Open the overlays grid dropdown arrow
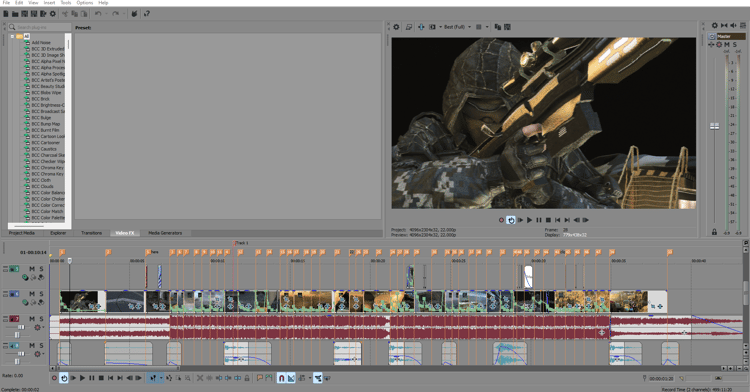Screen dimensions: 750x392 [x=487, y=27]
